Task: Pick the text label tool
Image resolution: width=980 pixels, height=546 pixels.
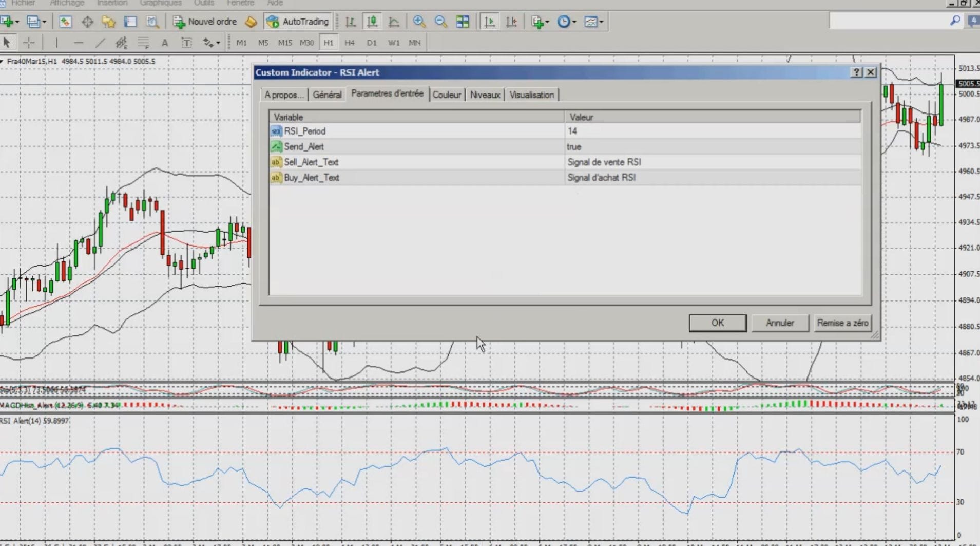Action: [x=186, y=43]
